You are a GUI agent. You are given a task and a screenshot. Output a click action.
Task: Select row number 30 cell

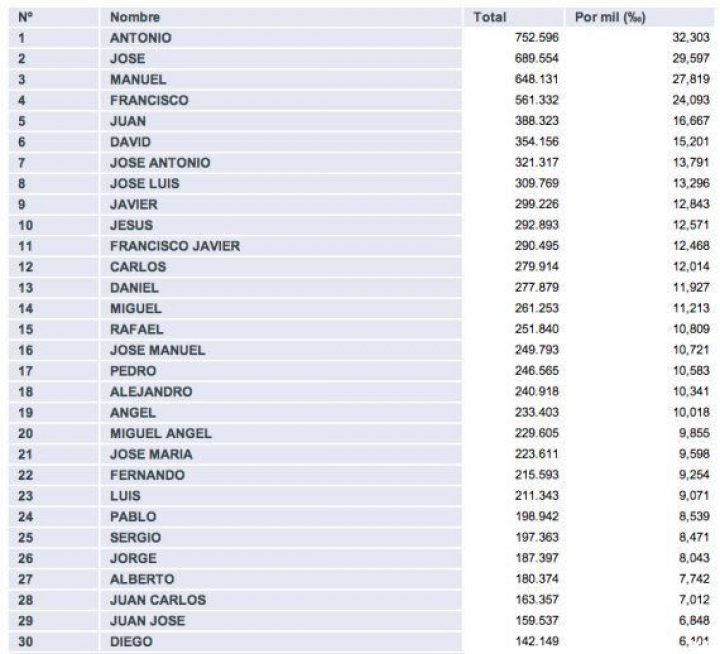click(27, 641)
